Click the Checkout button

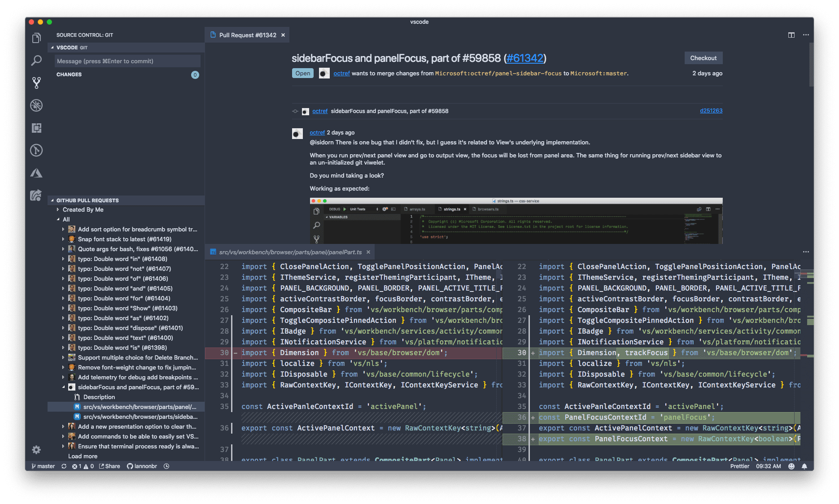pyautogui.click(x=703, y=58)
